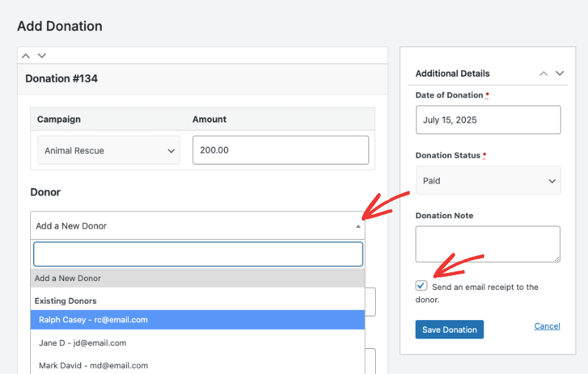Choose Mark David from existing donors
The height and width of the screenshot is (374, 588).
coord(197,365)
